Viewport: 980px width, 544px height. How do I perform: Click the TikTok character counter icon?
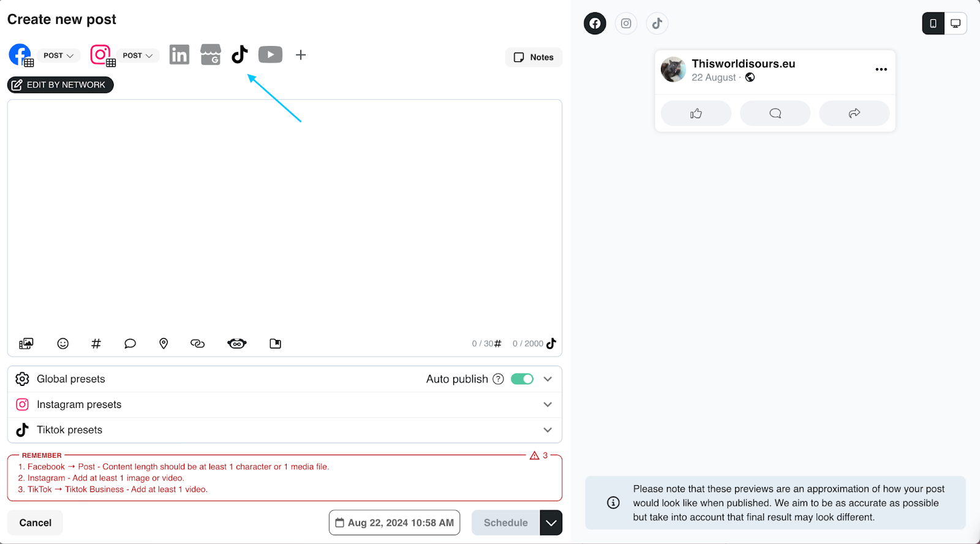[x=551, y=343]
